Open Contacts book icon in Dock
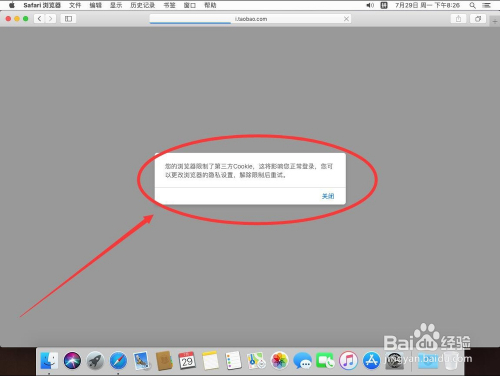Image resolution: width=500 pixels, height=376 pixels. point(164,361)
